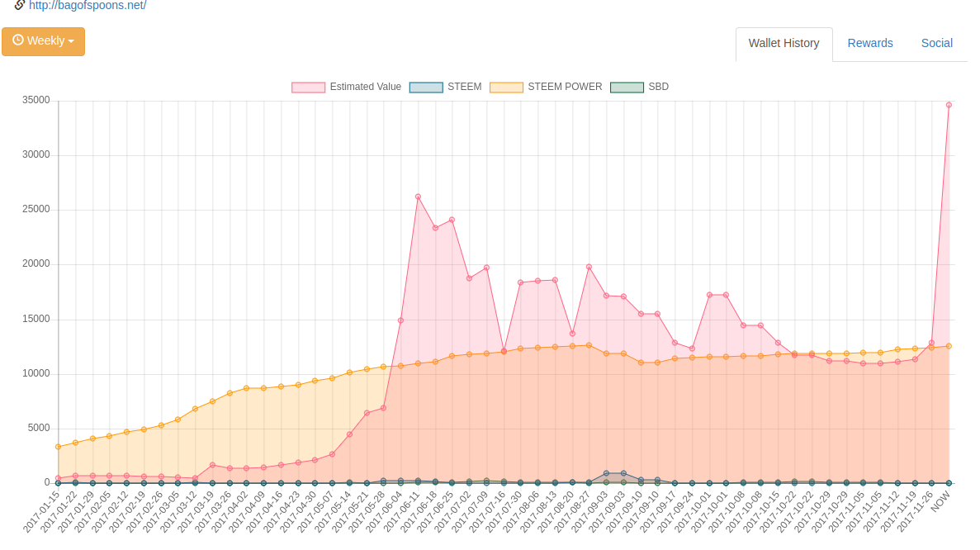Switch to the Social tab

(937, 44)
